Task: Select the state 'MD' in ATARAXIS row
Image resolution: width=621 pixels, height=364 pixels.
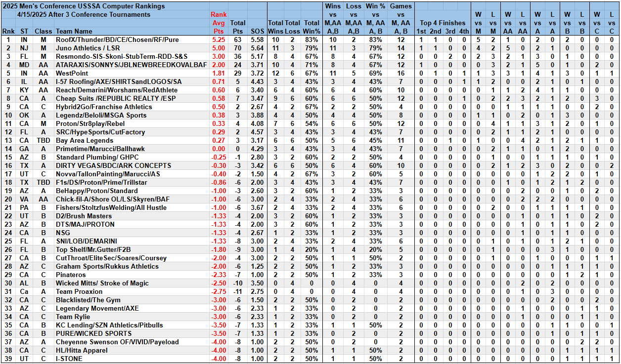Action: tap(24, 65)
